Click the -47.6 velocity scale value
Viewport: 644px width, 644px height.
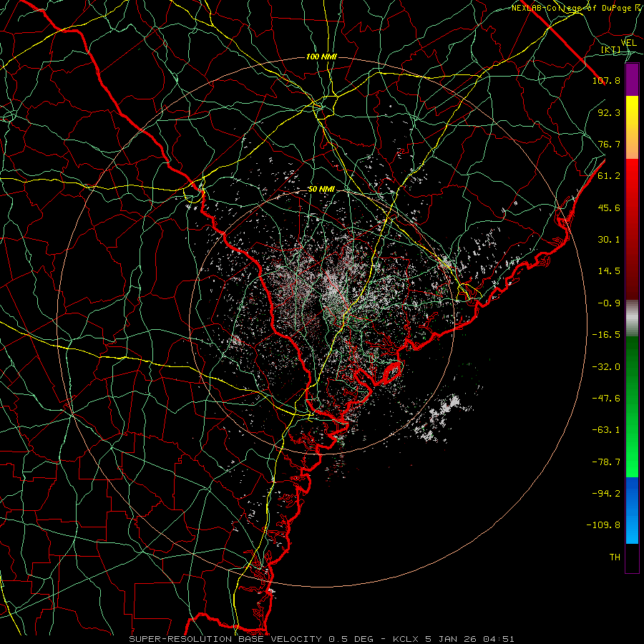pos(606,399)
